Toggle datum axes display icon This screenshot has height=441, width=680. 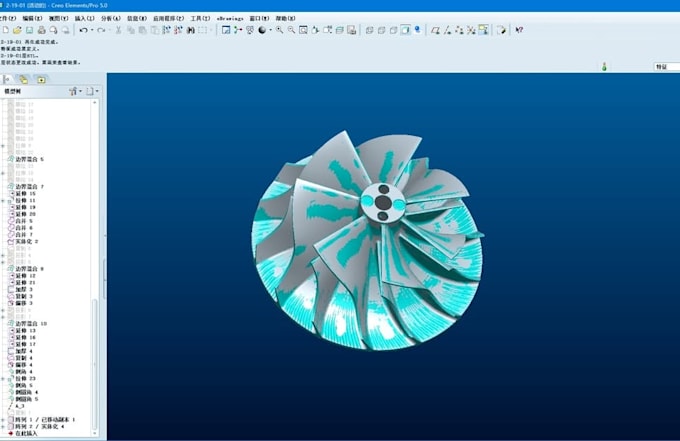point(447,30)
